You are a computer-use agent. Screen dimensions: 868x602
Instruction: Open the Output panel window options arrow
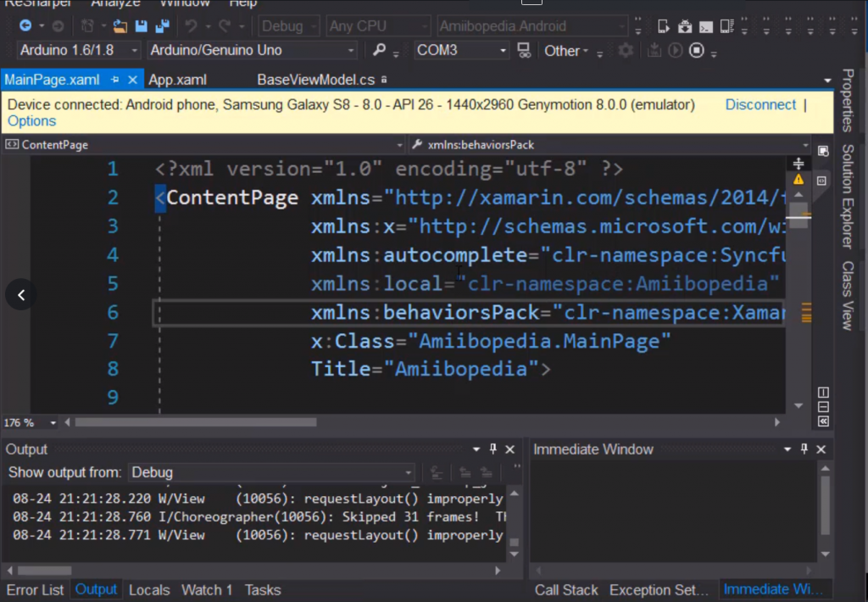[476, 449]
